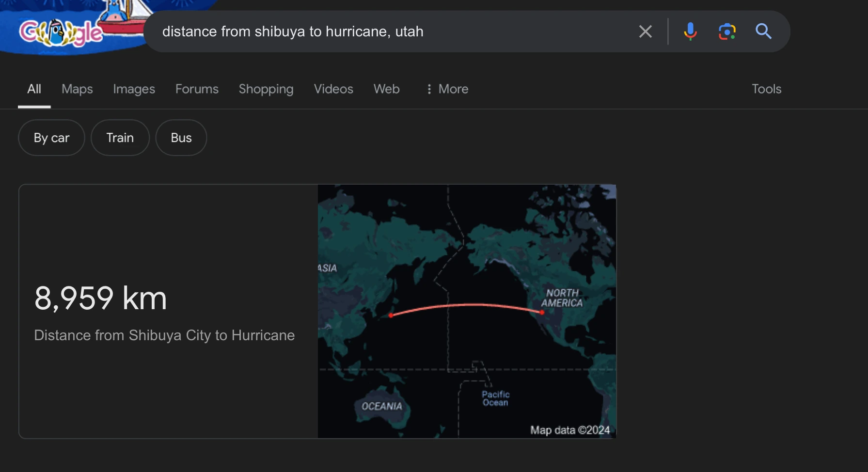Submit search with magnifier icon

point(763,31)
